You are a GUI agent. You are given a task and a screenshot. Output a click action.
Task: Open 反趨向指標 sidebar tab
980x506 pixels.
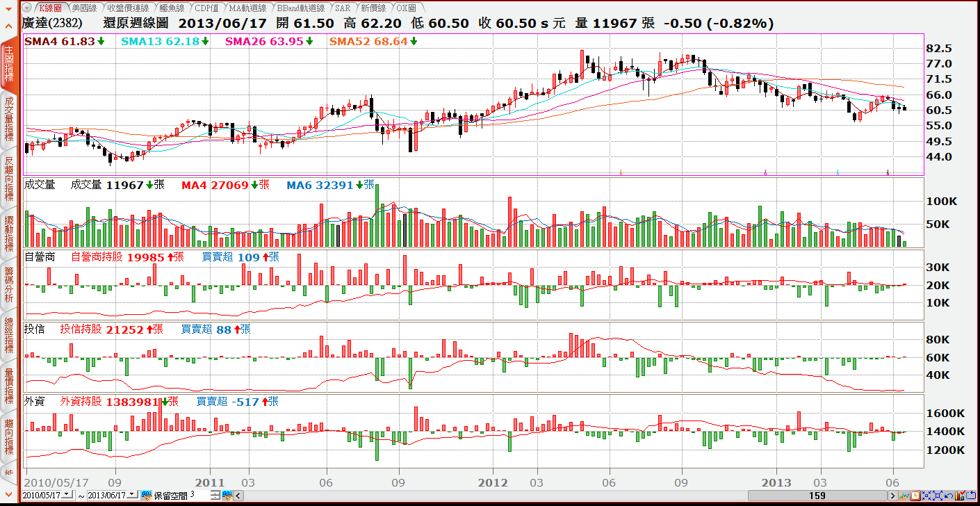click(8, 179)
